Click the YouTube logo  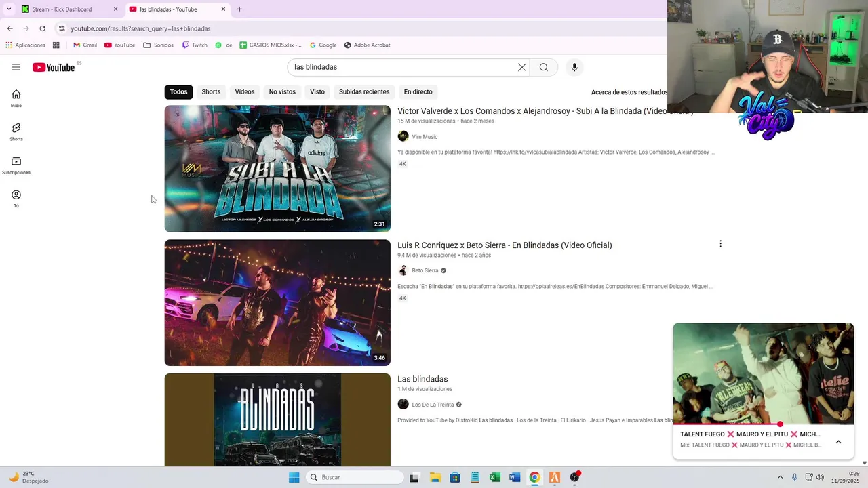coord(54,67)
